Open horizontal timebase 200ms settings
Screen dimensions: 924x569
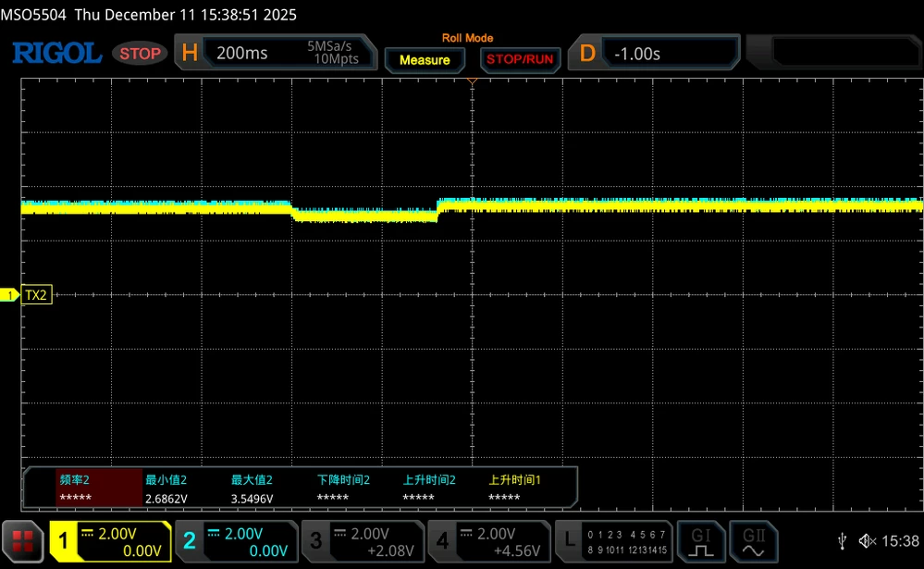277,53
